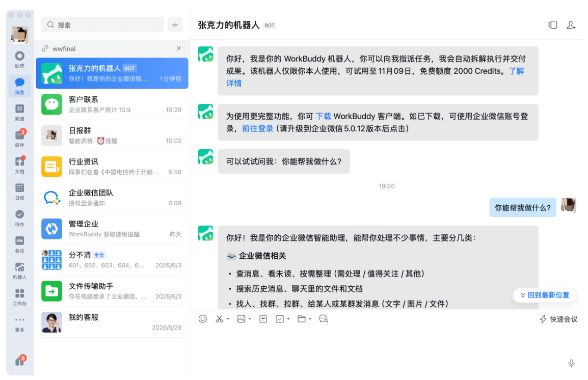Open the 管理企业 conversation
Screen dimensions: 588x380
tap(112, 229)
